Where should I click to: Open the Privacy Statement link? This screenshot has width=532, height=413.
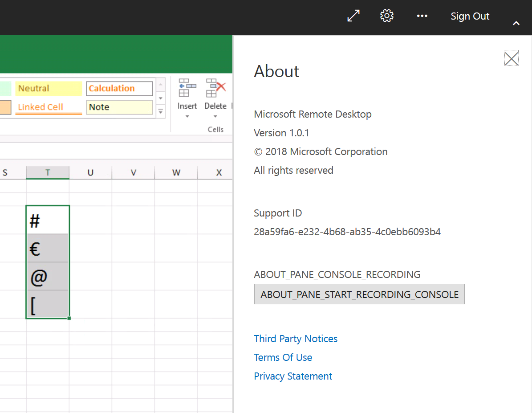(293, 376)
